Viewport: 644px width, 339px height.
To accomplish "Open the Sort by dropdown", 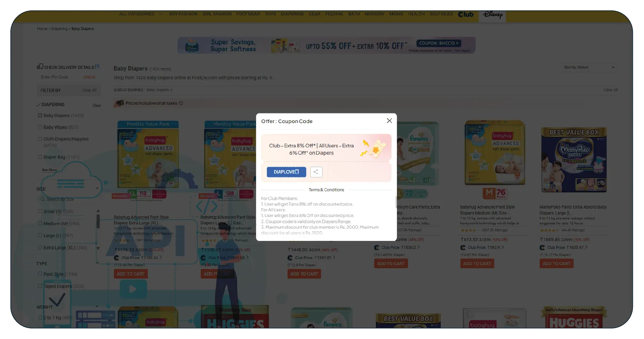I will click(x=589, y=67).
